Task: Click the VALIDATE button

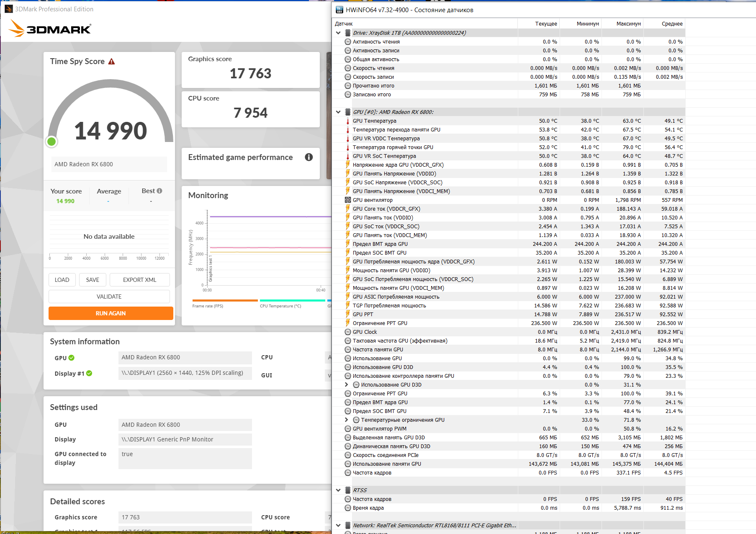Action: tap(109, 297)
